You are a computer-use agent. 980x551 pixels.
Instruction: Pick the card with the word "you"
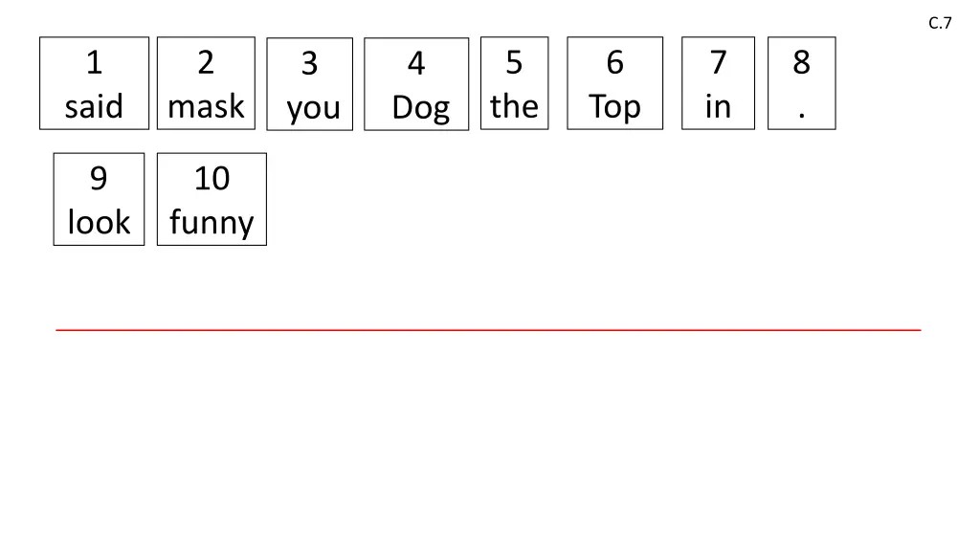(310, 84)
